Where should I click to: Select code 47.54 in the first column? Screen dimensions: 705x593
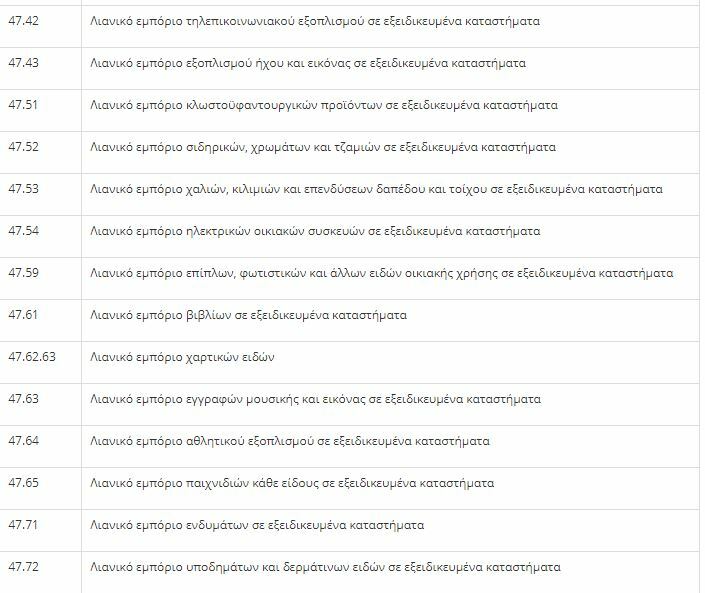tap(23, 231)
